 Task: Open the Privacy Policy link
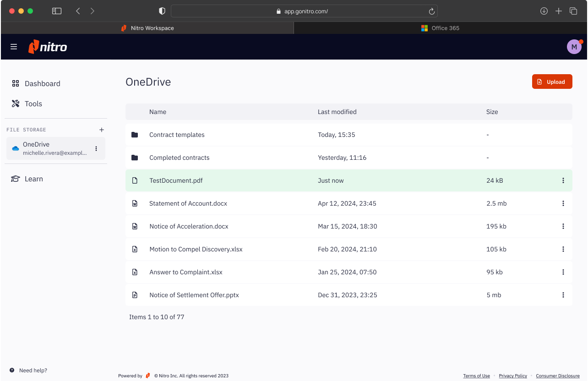pos(513,376)
